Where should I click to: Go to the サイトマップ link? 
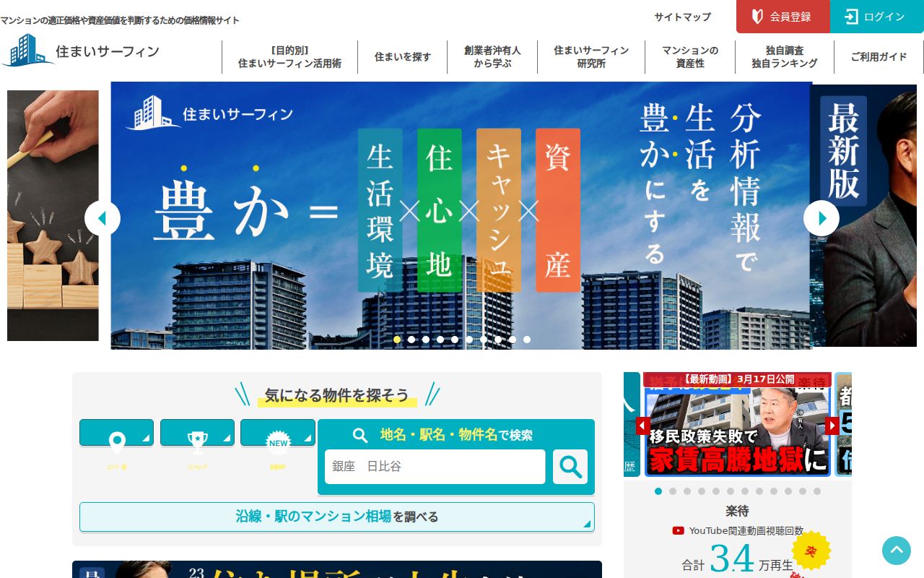[683, 17]
